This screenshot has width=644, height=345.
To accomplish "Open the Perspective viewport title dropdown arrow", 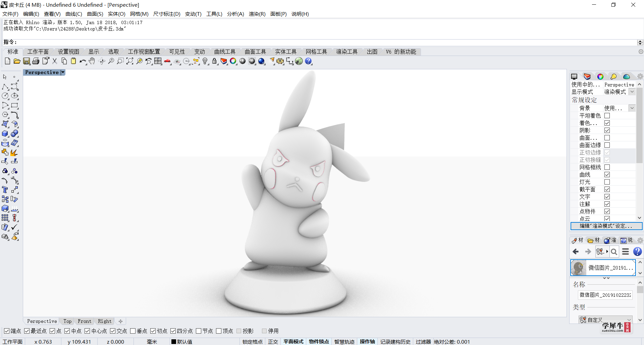I will 63,72.
